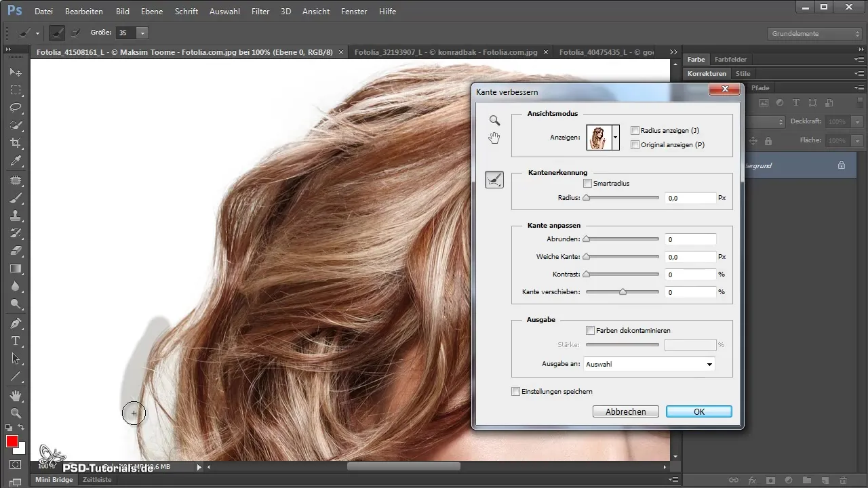This screenshot has width=868, height=488.
Task: Check Einstellungen speichern
Action: [515, 391]
